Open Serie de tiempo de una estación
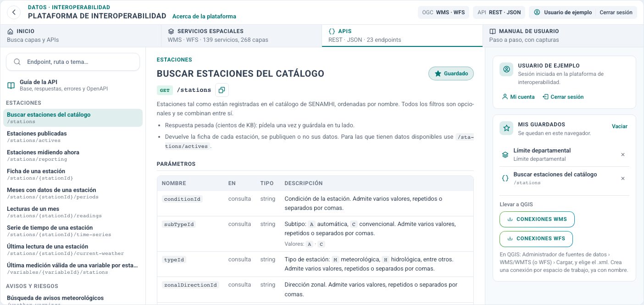Image resolution: width=644 pixels, height=305 pixels. coord(73,231)
